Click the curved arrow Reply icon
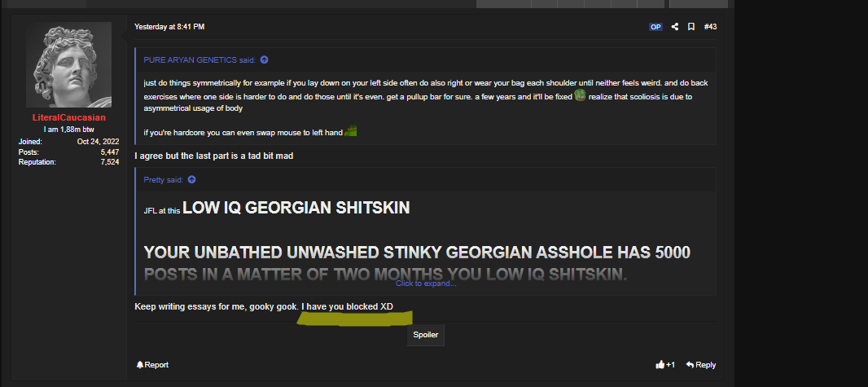Viewport: 868px width, 387px height. (x=690, y=365)
